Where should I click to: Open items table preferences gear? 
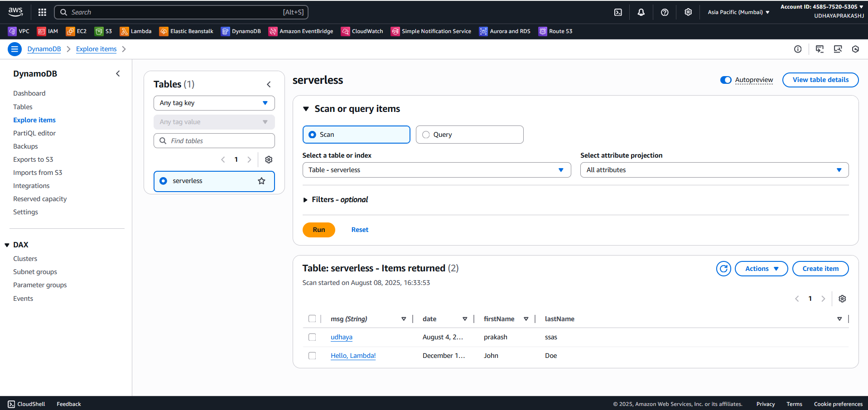coord(842,299)
